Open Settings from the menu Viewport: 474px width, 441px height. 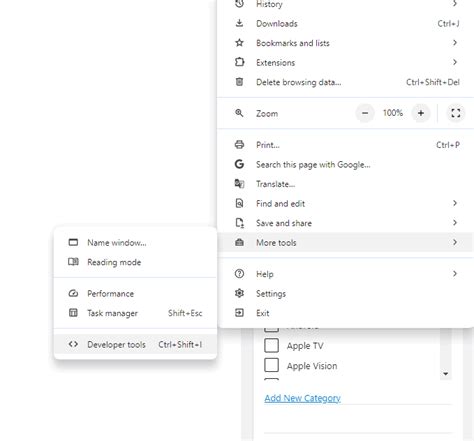click(x=345, y=293)
